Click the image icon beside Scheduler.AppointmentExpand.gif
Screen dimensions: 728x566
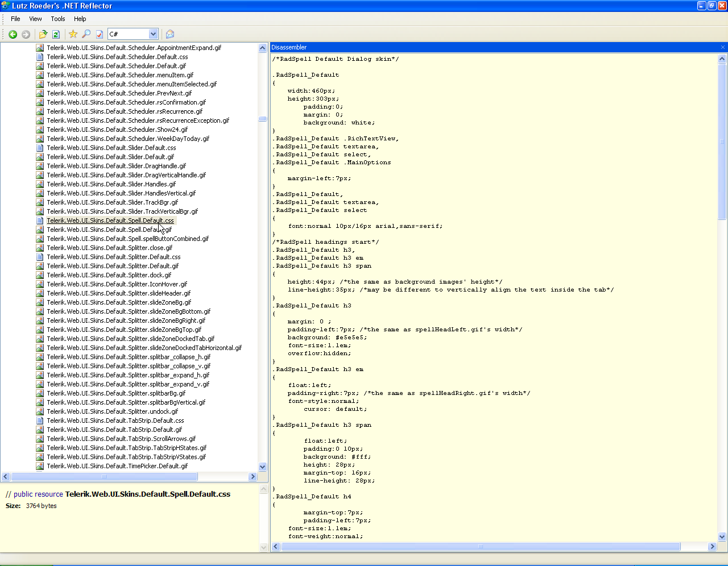tap(40, 48)
